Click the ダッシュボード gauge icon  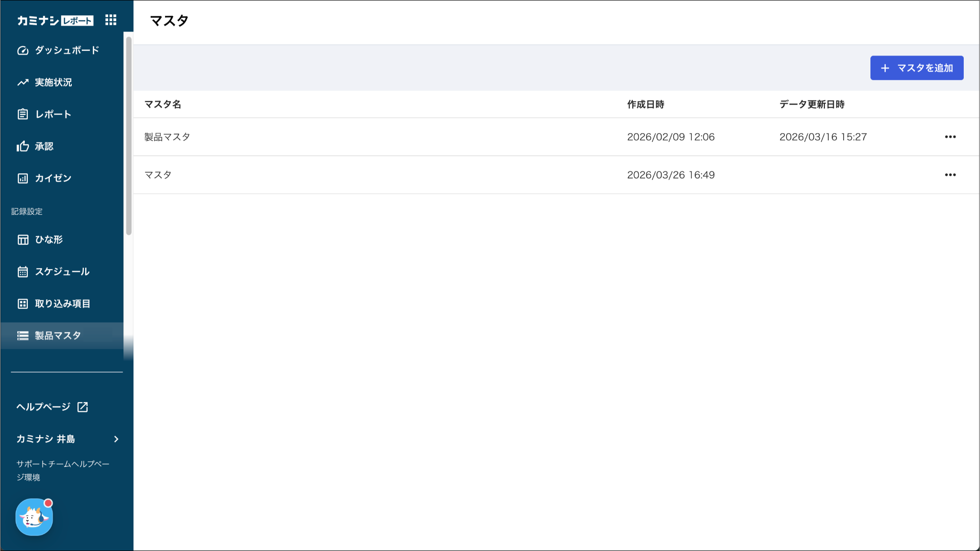point(22,50)
